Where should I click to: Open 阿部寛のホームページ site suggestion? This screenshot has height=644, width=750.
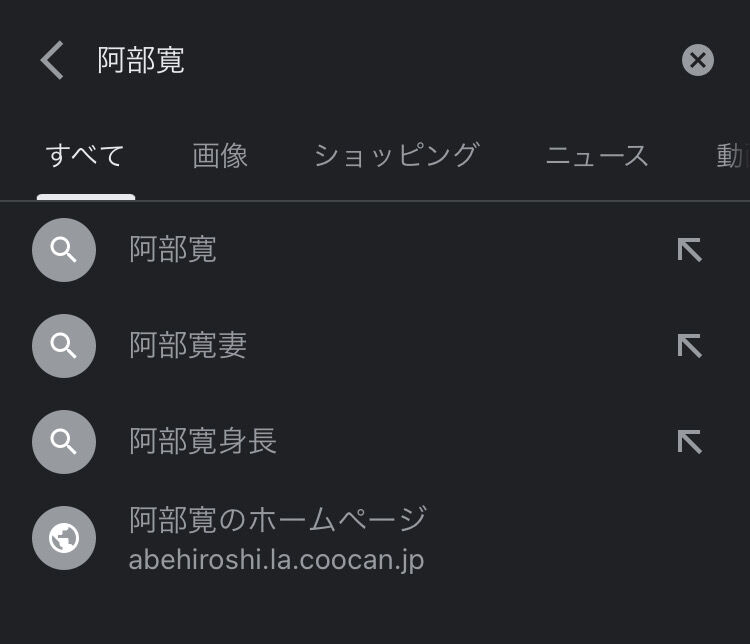(278, 519)
